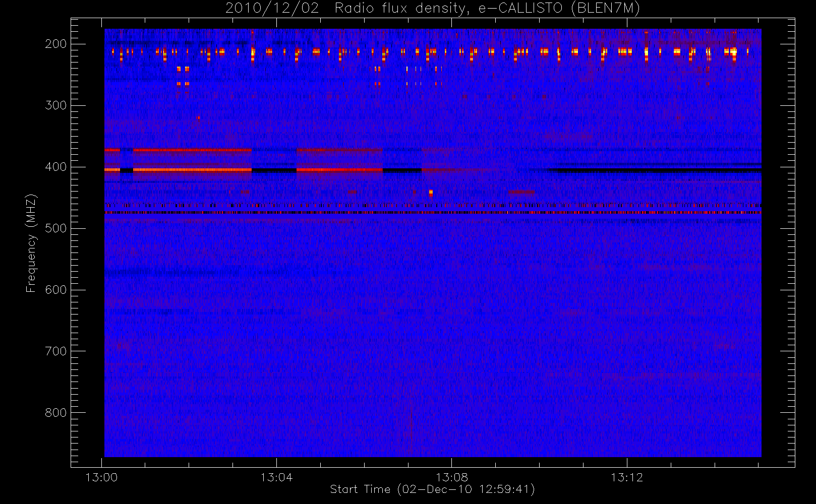Viewport: 816px width, 504px height.
Task: Select the 200 frequency tick label
Action: pos(55,44)
